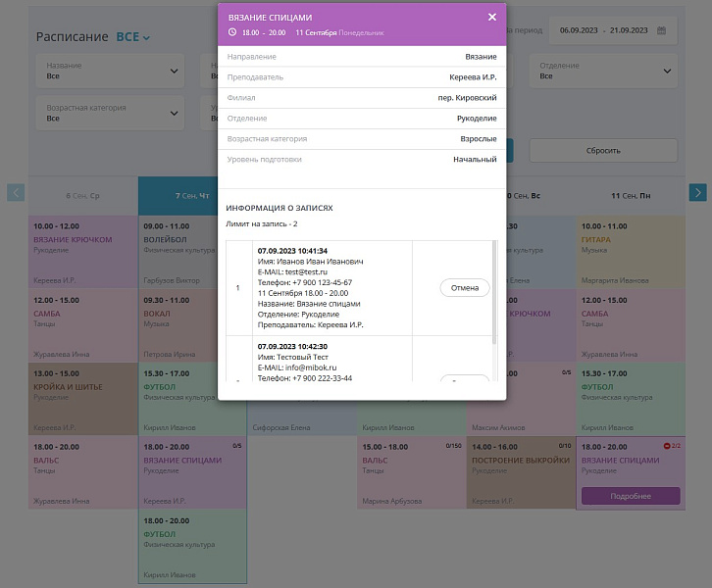Click Подробнее on Вязание спицами card
Image resolution: width=712 pixels, height=588 pixels.
point(631,496)
